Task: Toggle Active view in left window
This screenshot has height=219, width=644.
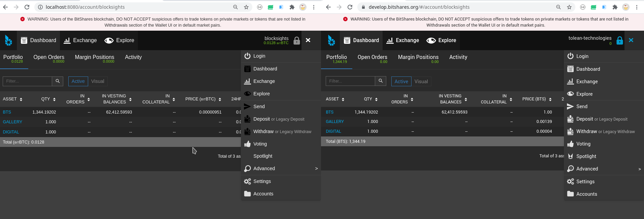Action: tap(78, 81)
